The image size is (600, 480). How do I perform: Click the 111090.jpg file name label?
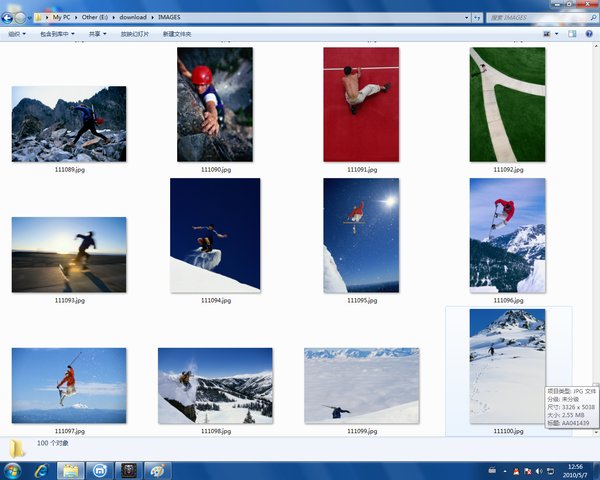(x=216, y=170)
